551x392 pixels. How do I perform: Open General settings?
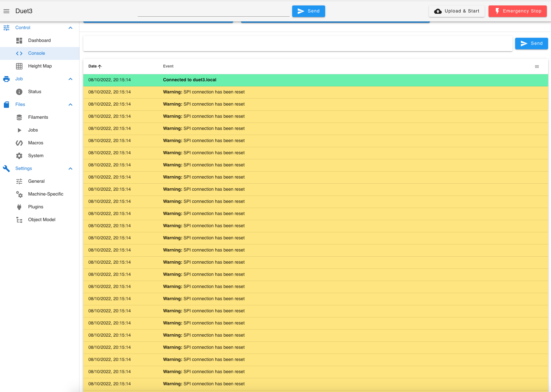(x=39, y=181)
